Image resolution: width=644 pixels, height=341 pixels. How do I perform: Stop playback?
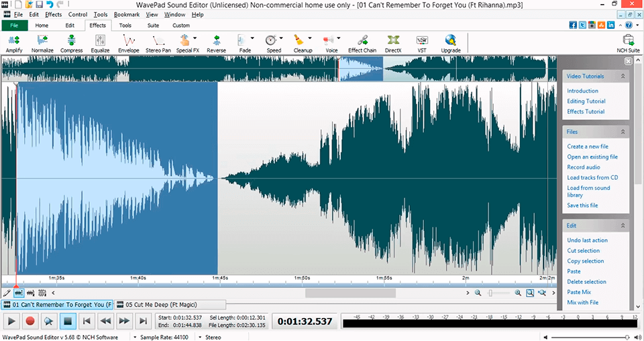pyautogui.click(x=68, y=322)
